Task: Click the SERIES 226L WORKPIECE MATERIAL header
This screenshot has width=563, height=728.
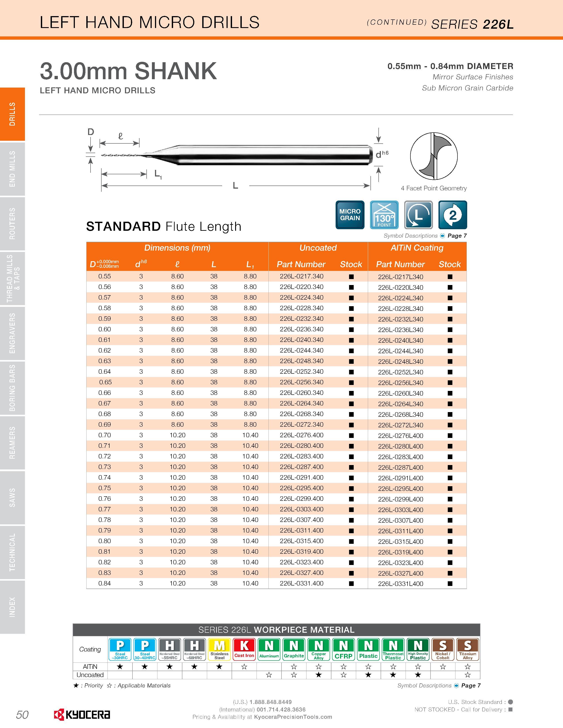Action: (276, 630)
